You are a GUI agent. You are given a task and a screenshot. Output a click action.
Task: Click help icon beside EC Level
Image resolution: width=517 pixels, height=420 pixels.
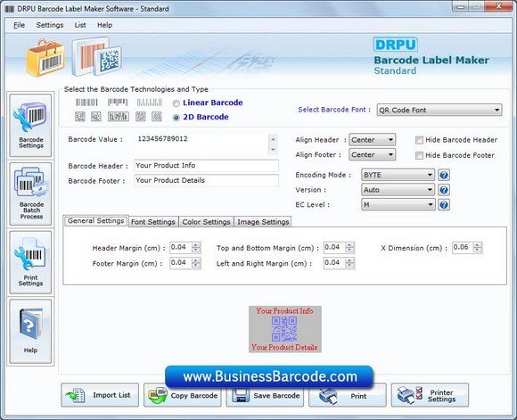(x=444, y=204)
